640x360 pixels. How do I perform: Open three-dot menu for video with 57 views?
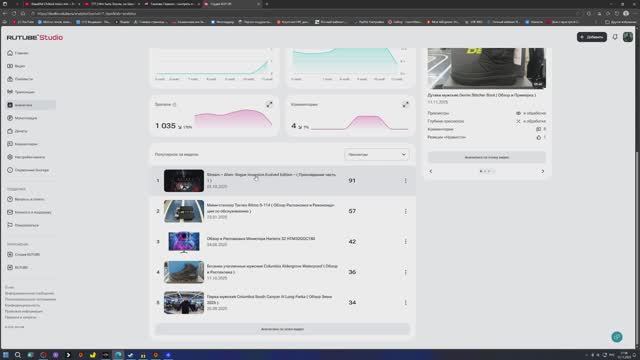pyautogui.click(x=405, y=211)
